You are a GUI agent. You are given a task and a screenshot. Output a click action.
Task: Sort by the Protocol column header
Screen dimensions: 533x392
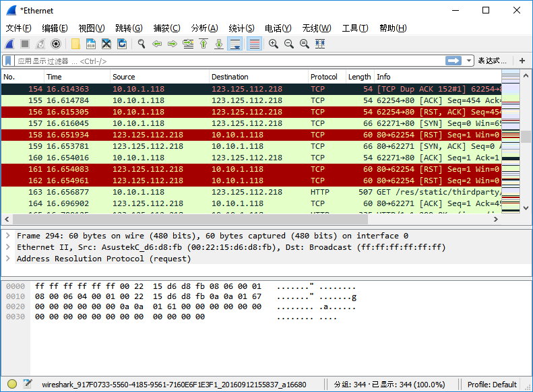[x=327, y=77]
